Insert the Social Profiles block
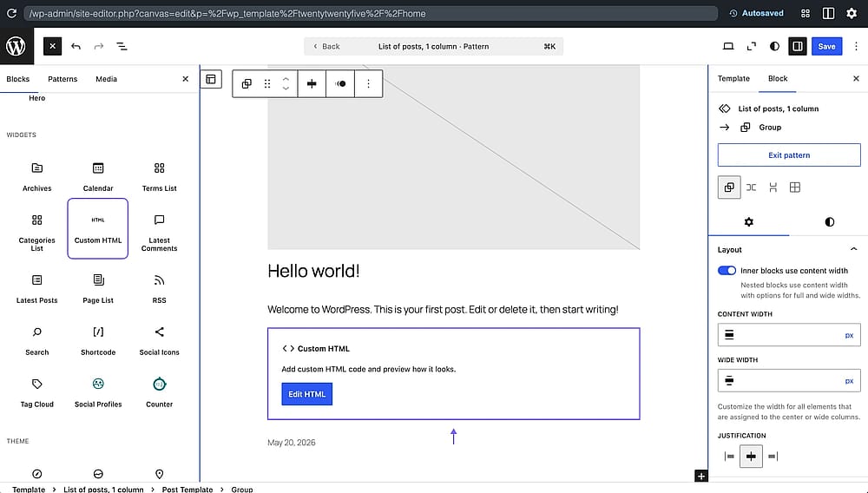 pos(98,392)
